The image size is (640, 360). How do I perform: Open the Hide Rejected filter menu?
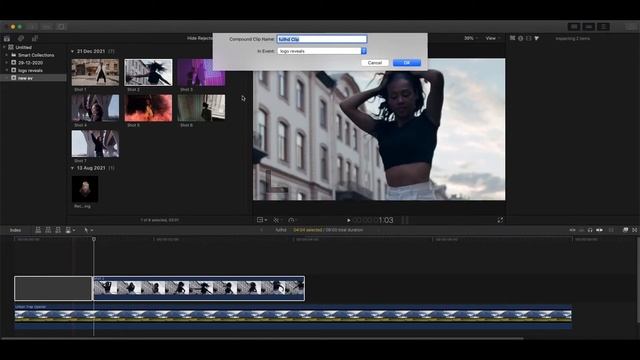(x=200, y=38)
